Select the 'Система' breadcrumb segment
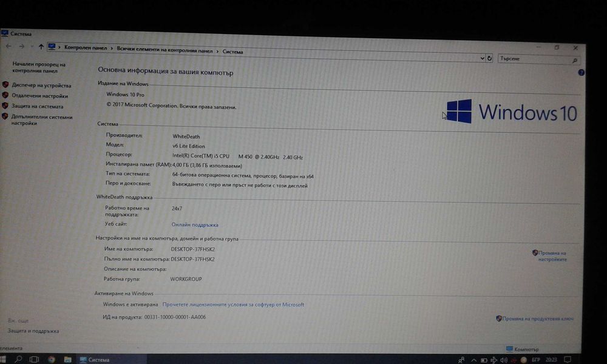Screen dimensions: 607x364 coord(232,52)
